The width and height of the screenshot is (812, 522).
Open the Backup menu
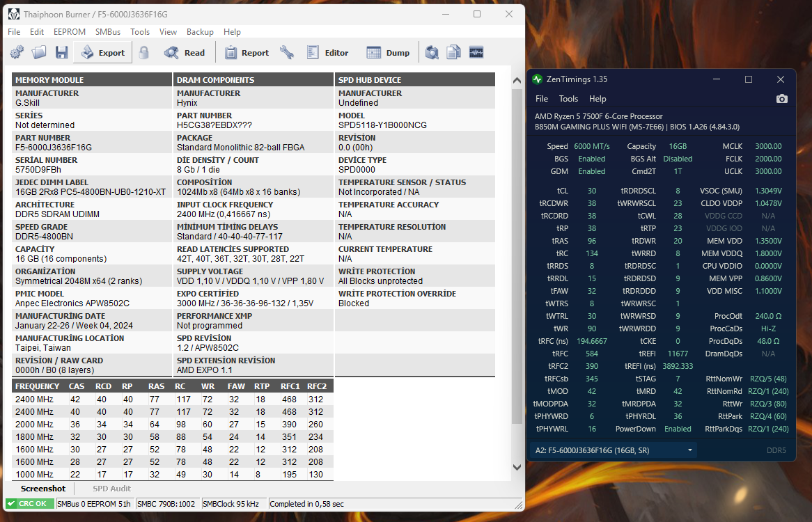pos(200,31)
